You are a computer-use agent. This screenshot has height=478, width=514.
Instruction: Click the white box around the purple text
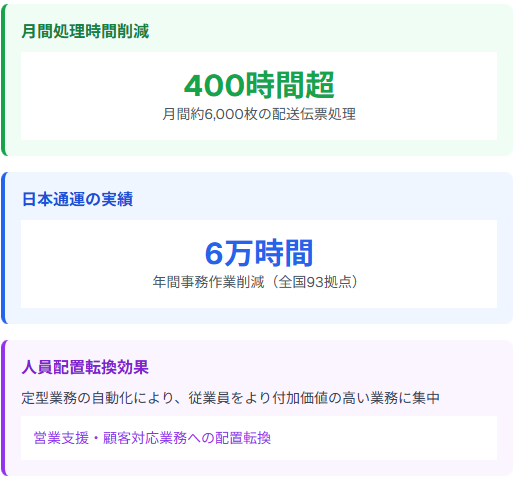[259, 438]
